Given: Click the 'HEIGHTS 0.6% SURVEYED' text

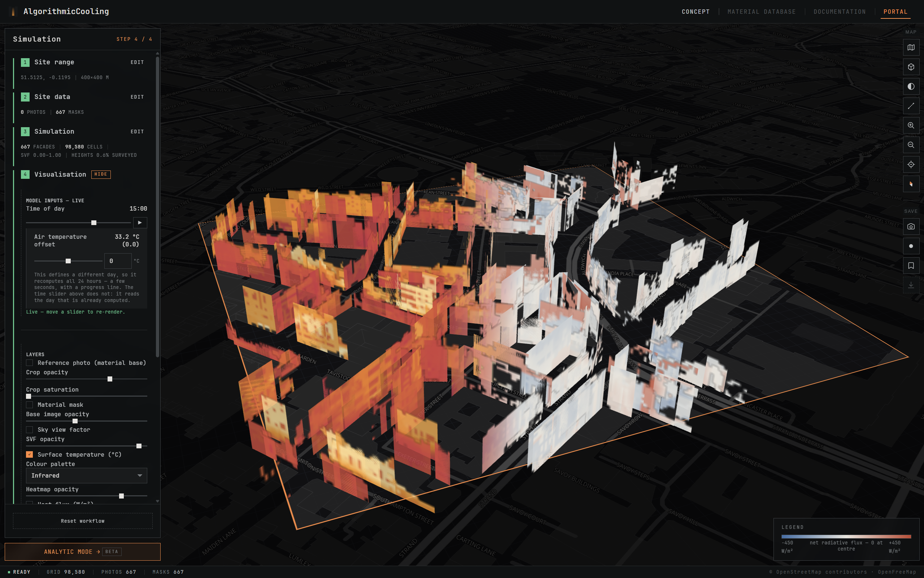Looking at the screenshot, I should (104, 155).
